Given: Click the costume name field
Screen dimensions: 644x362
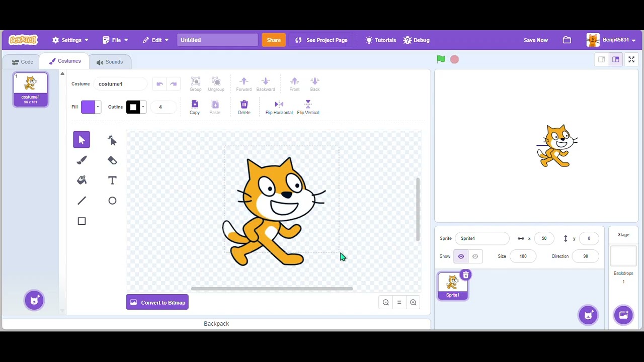Looking at the screenshot, I should (x=121, y=84).
